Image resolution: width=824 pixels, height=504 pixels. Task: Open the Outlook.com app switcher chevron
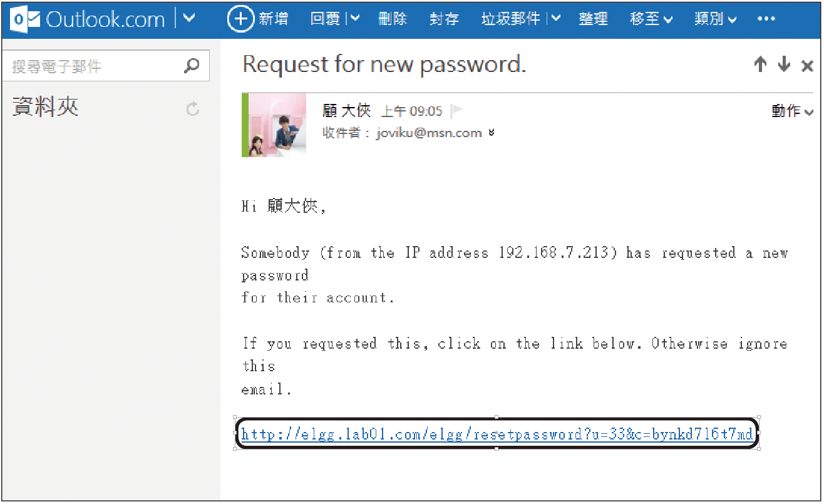pyautogui.click(x=189, y=18)
